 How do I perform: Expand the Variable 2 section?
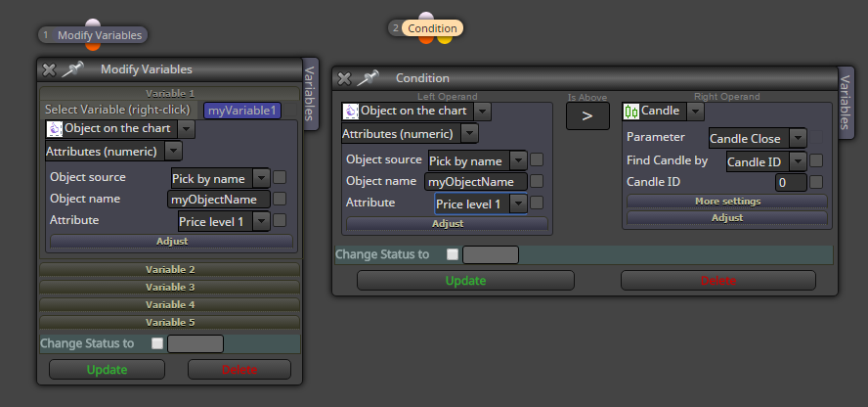click(170, 270)
